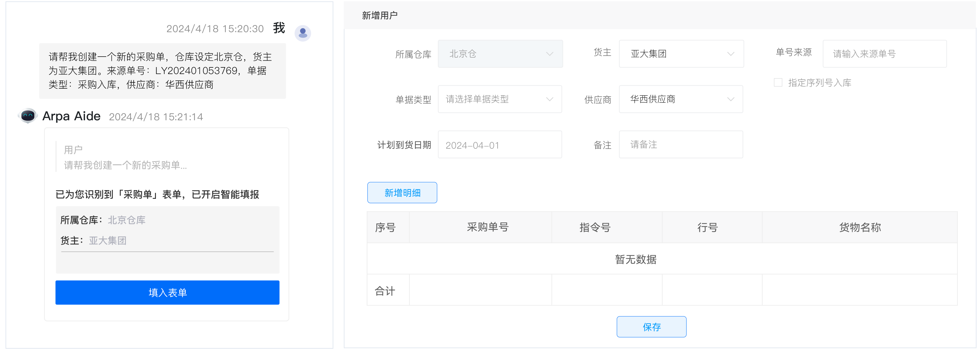Click the 序号 column header
The width and height of the screenshot is (980, 349).
(388, 227)
